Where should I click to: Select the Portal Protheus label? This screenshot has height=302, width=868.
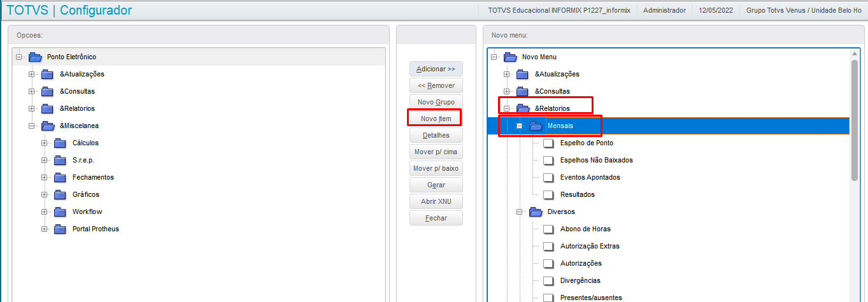(x=96, y=229)
